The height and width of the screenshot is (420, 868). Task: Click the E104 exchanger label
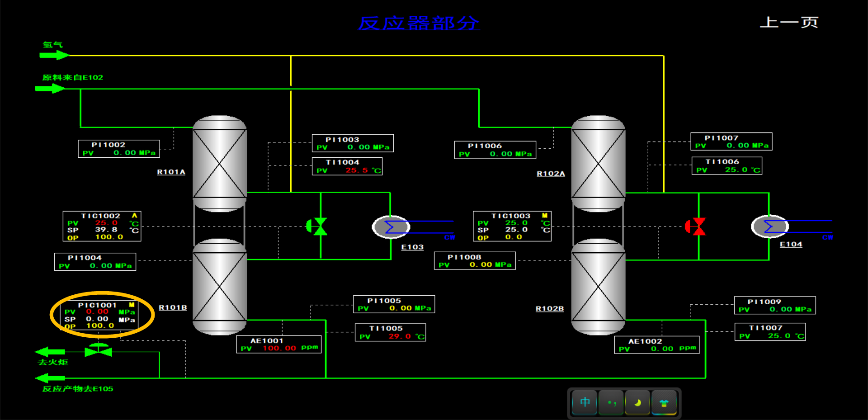[x=791, y=244]
